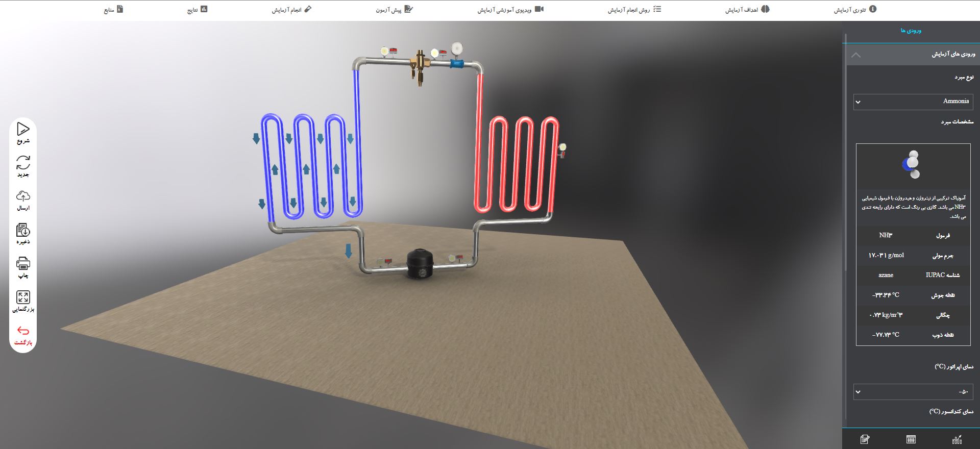Open the notes icon at panel bottom
Screen dimensions: 980x449
coord(865,439)
